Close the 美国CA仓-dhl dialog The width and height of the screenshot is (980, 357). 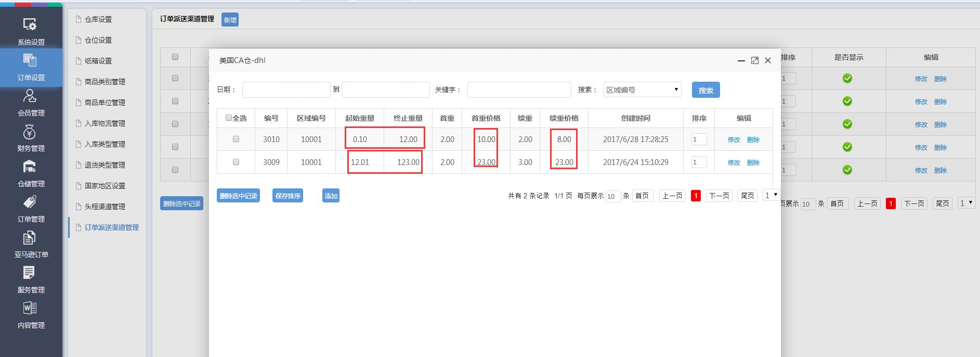(768, 60)
